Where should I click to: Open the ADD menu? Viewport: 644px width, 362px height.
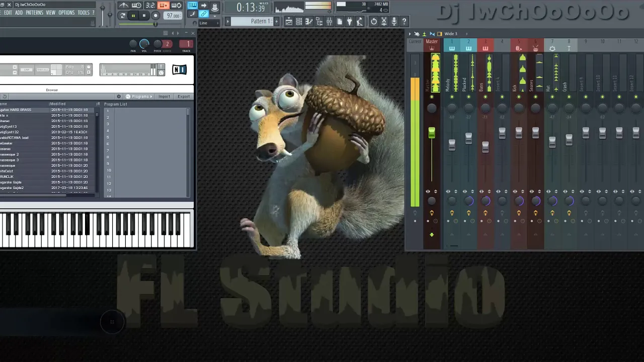coord(19,13)
